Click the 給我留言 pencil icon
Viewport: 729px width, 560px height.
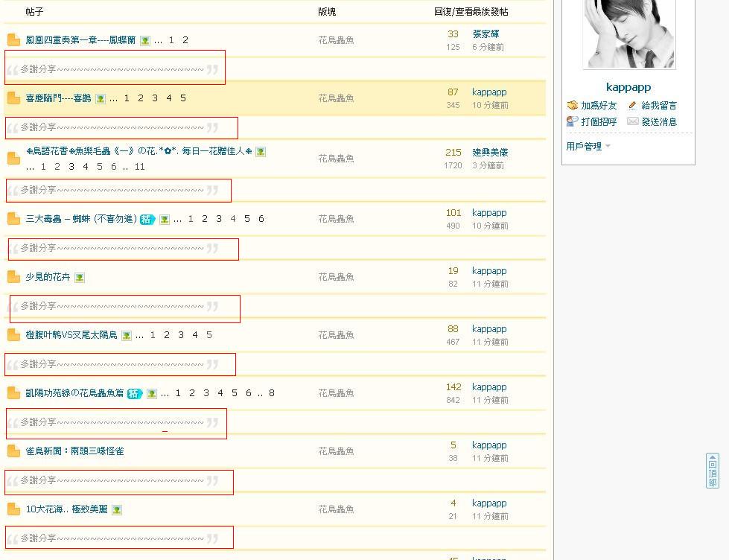point(632,106)
